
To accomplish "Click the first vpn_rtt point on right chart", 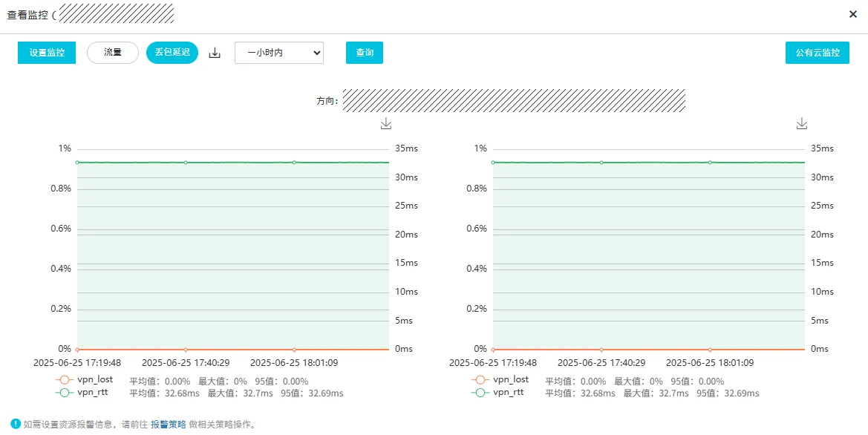I will coord(493,163).
